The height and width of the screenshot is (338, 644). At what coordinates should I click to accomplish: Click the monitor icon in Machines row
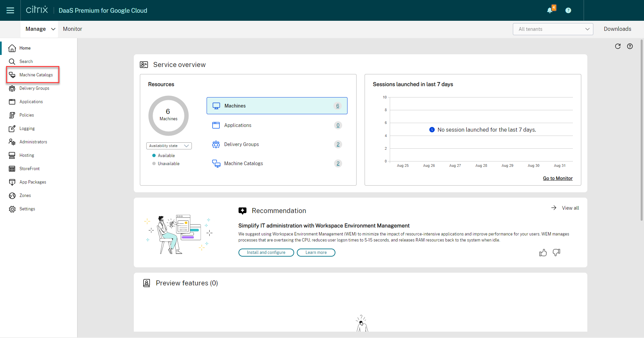[x=216, y=106]
